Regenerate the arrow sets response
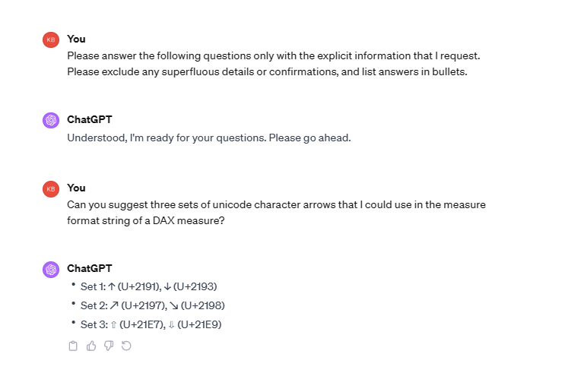The width and height of the screenshot is (568, 392). click(126, 346)
